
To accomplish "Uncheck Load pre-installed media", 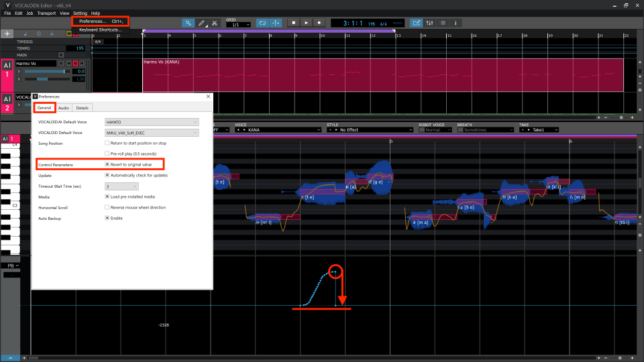I will coord(107,196).
